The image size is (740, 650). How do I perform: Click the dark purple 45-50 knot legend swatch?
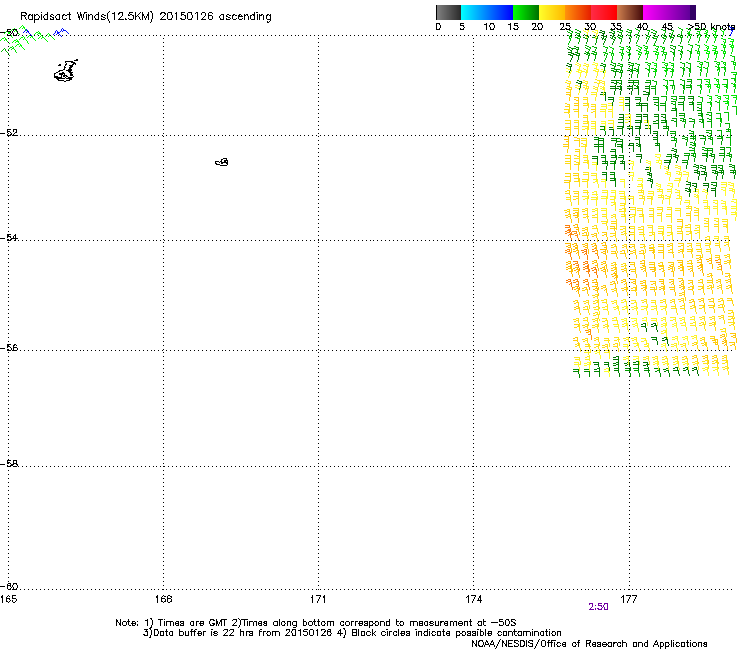click(x=682, y=12)
